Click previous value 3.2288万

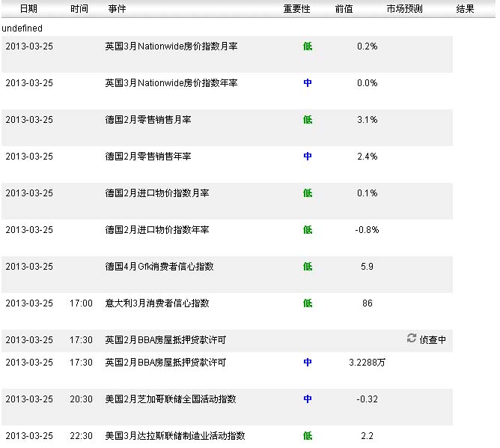pyautogui.click(x=367, y=362)
